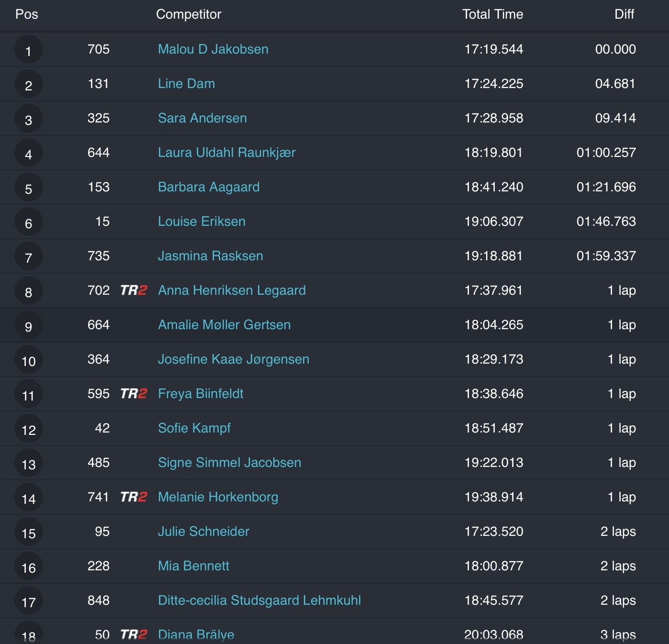View Laura Uldahl Raunkjær's details

click(226, 153)
